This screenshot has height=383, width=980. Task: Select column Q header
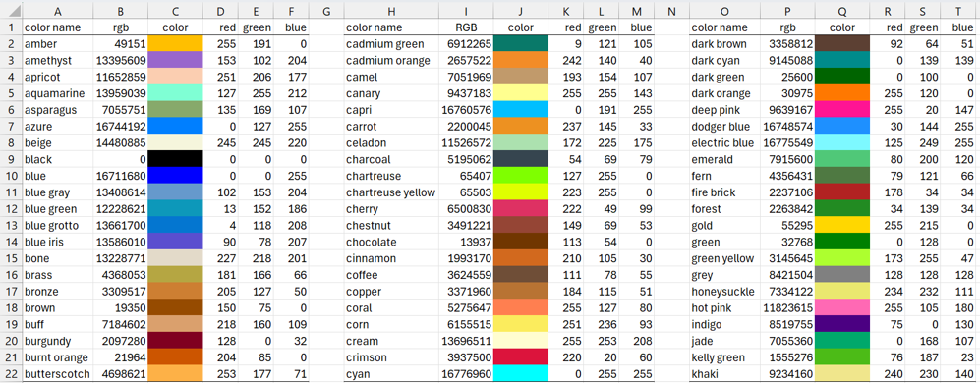[x=842, y=11]
